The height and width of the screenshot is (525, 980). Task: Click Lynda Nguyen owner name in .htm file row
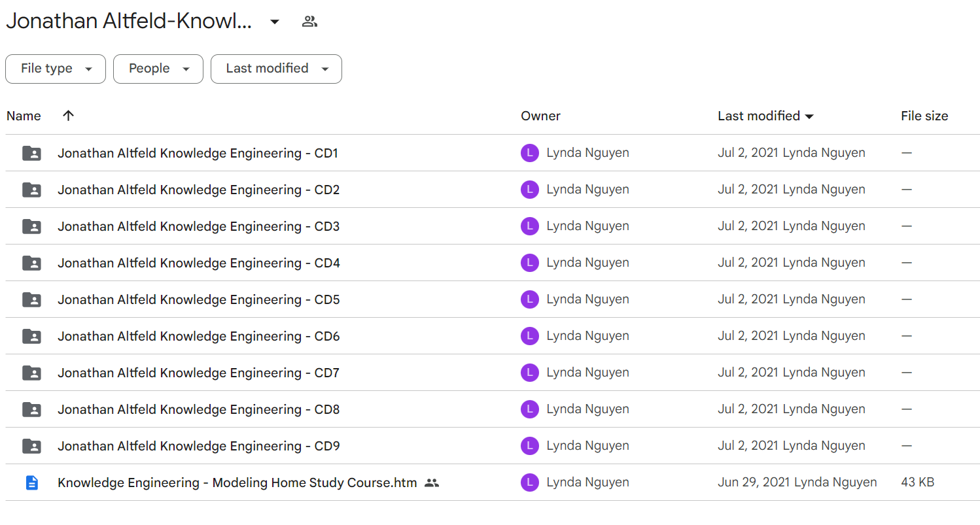587,483
